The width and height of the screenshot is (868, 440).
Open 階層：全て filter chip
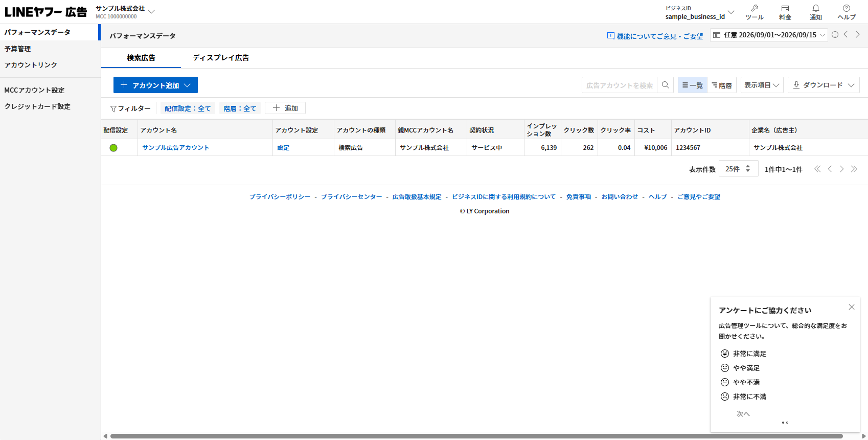click(x=240, y=108)
